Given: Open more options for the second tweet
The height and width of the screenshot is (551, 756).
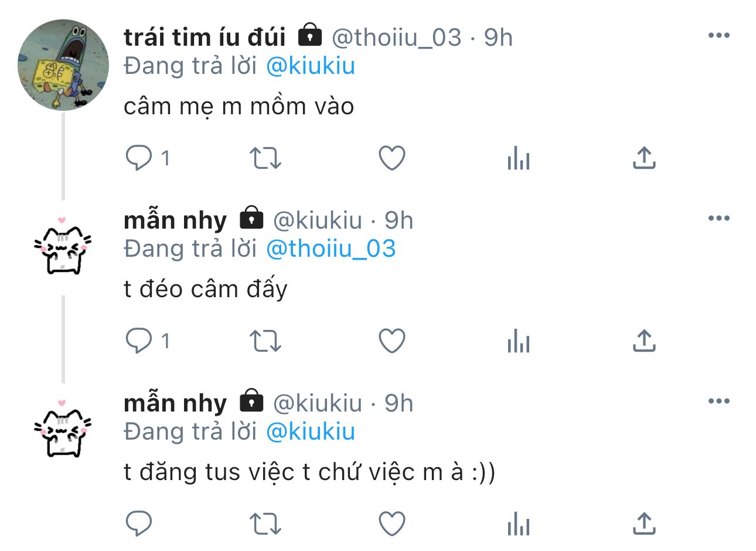Looking at the screenshot, I should [718, 219].
